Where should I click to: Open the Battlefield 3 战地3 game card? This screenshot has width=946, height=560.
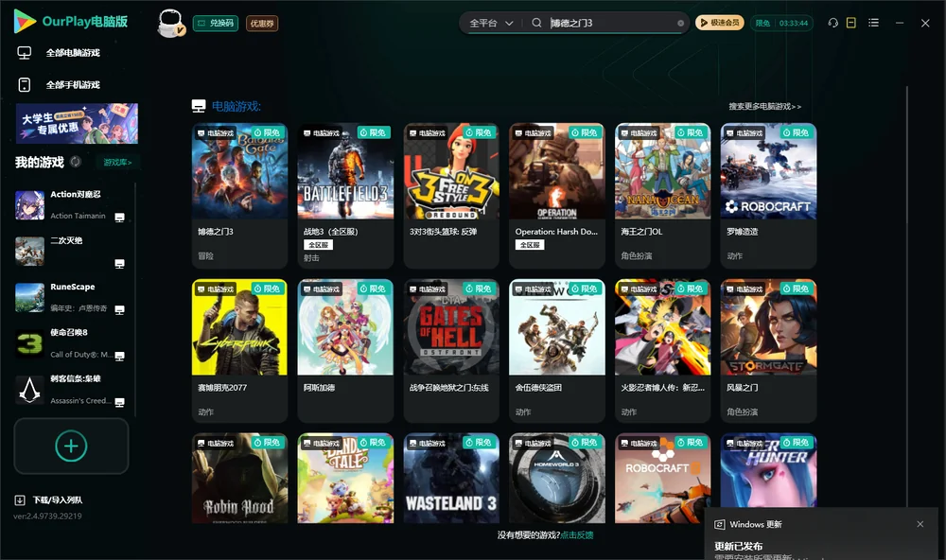tap(345, 196)
